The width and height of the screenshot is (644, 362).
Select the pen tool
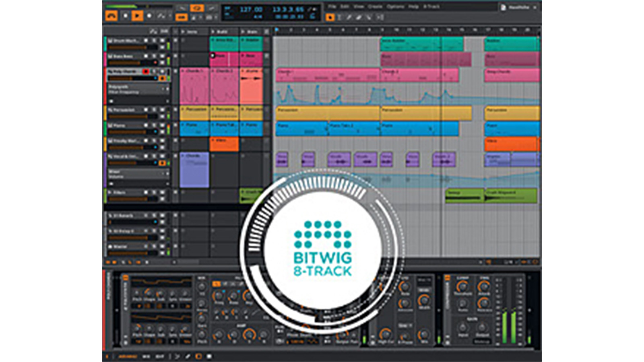349,17
